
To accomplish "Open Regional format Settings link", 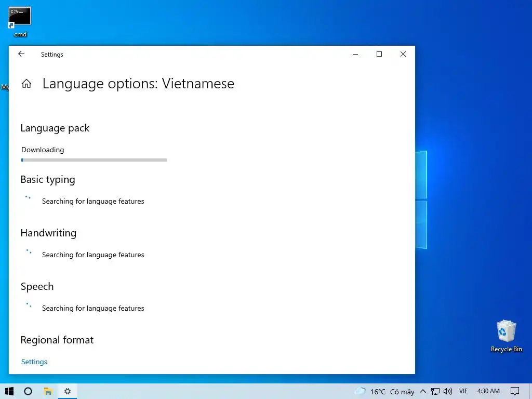I will point(34,362).
